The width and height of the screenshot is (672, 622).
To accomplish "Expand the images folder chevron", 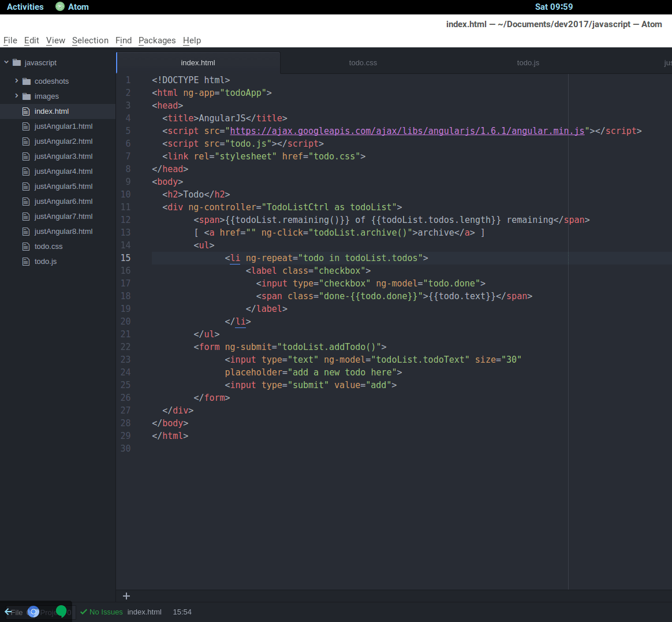I will 17,96.
